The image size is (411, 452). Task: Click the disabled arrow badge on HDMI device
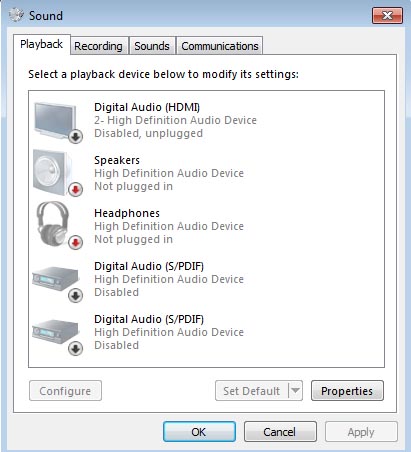coord(76,136)
